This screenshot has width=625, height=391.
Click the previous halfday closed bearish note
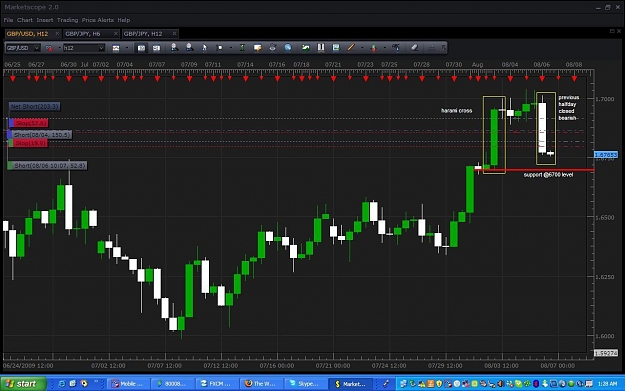568,108
